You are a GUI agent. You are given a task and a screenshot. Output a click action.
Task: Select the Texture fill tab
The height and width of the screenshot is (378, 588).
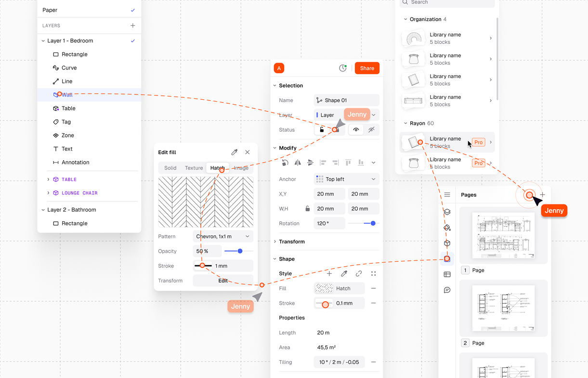coord(194,168)
